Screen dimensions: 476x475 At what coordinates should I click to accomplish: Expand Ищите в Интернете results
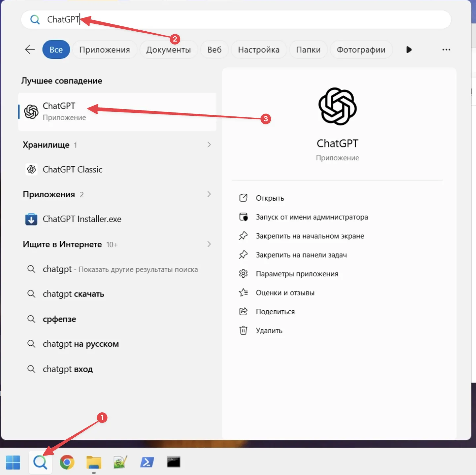(x=209, y=244)
